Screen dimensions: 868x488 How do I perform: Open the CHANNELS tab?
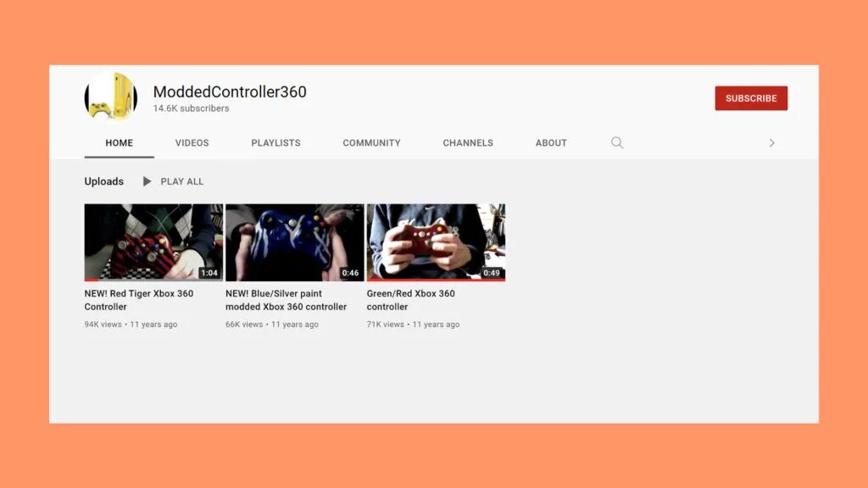[468, 142]
